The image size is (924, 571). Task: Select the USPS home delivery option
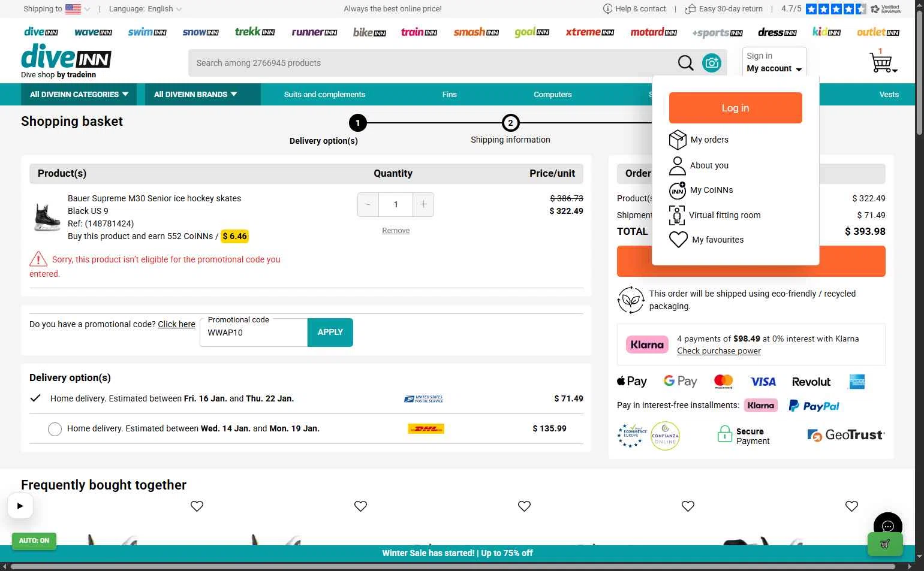click(x=35, y=398)
